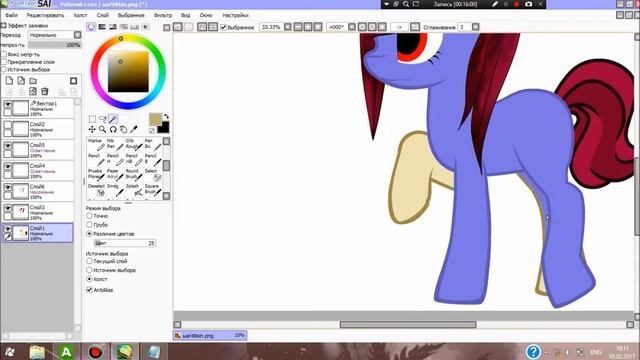Adjust the Непроз-ть opacity slider
Image resolution: width=640 pixels, height=360 pixels.
pos(55,45)
